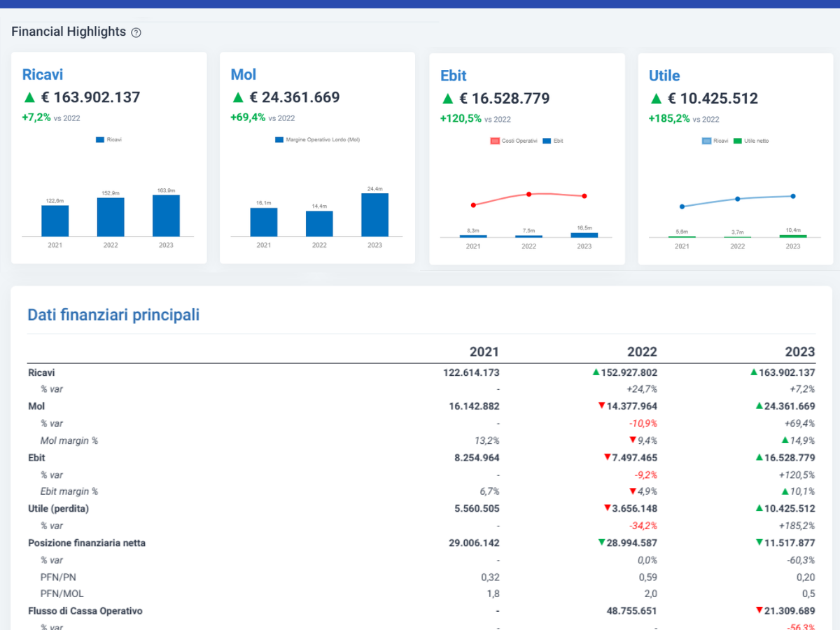
Task: Click the 2023 bar in Mol chart
Action: coord(375,215)
